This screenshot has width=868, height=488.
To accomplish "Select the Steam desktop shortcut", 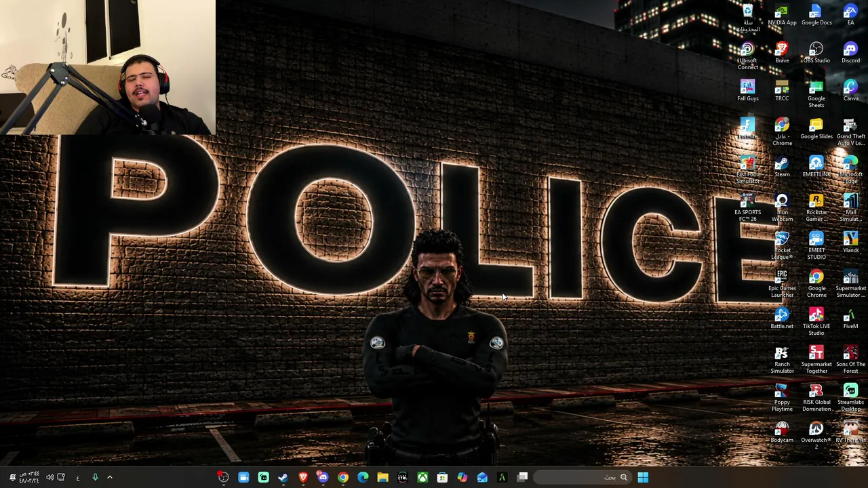I will [x=782, y=167].
